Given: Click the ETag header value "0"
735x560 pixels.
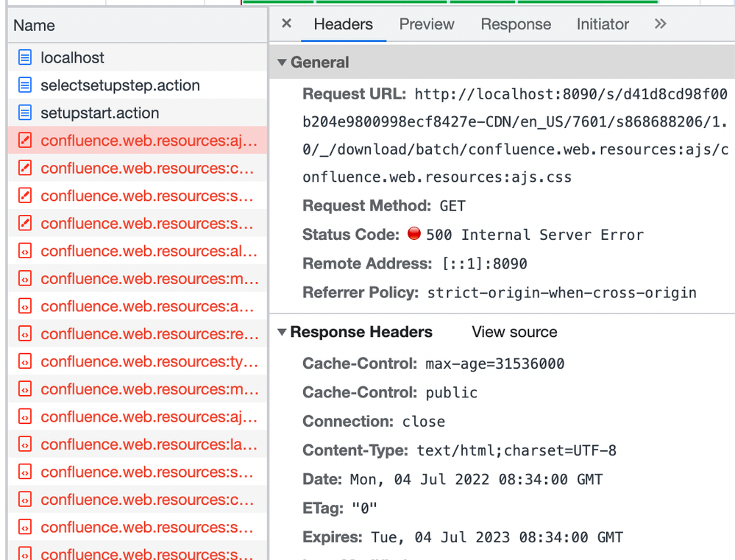Looking at the screenshot, I should point(365,508).
